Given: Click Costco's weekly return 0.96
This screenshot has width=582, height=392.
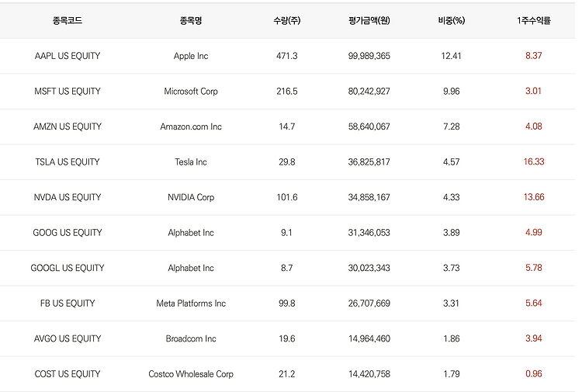Looking at the screenshot, I should point(534,373).
